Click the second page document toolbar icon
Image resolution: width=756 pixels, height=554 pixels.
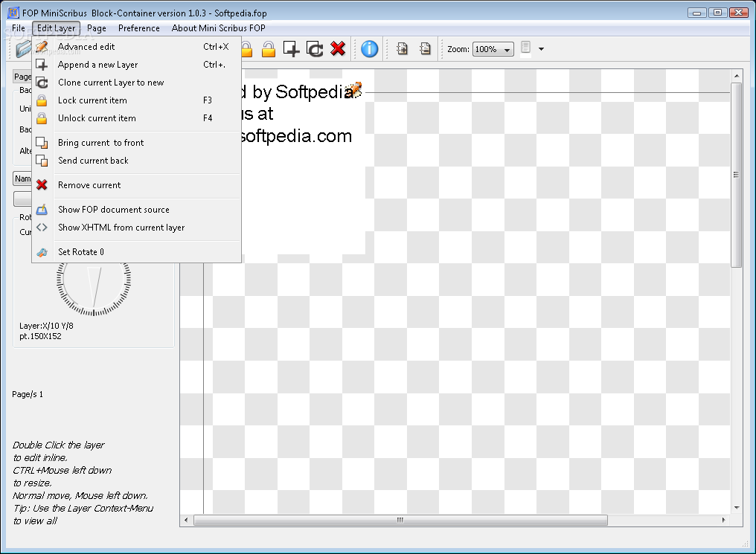point(426,48)
